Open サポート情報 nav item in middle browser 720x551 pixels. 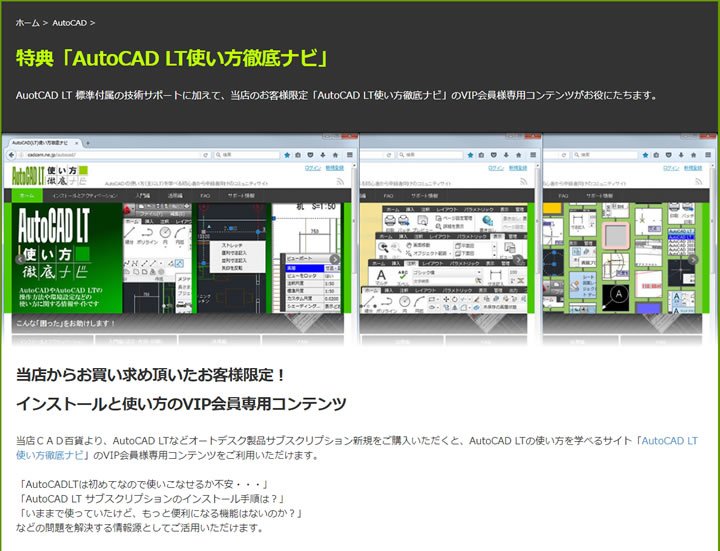[x=424, y=196]
